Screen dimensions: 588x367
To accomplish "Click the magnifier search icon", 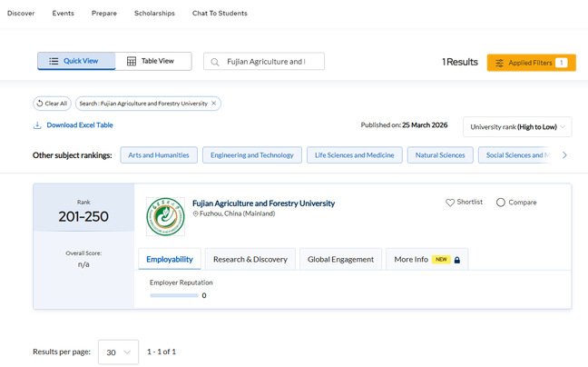I will (215, 62).
